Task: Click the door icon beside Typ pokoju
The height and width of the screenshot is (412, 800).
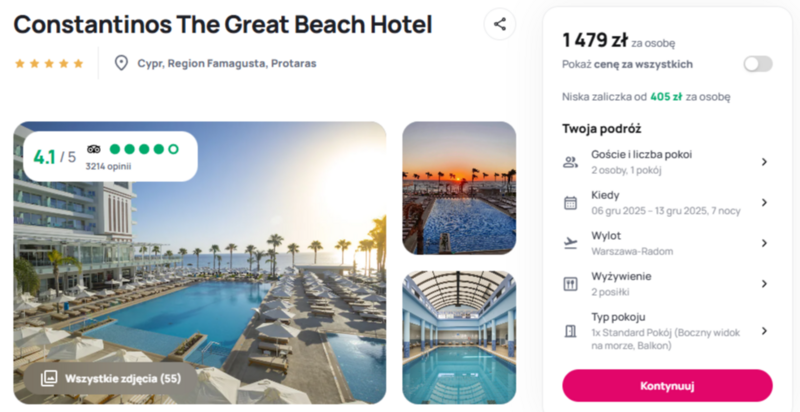Action: click(570, 331)
